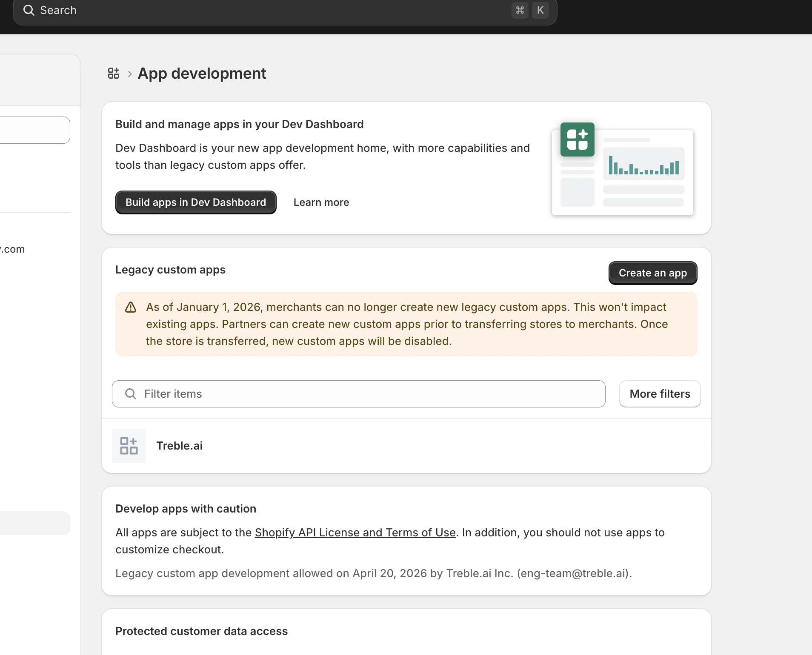Screen dimensions: 812x655
Task: Open the More filters button
Action: pyautogui.click(x=660, y=394)
